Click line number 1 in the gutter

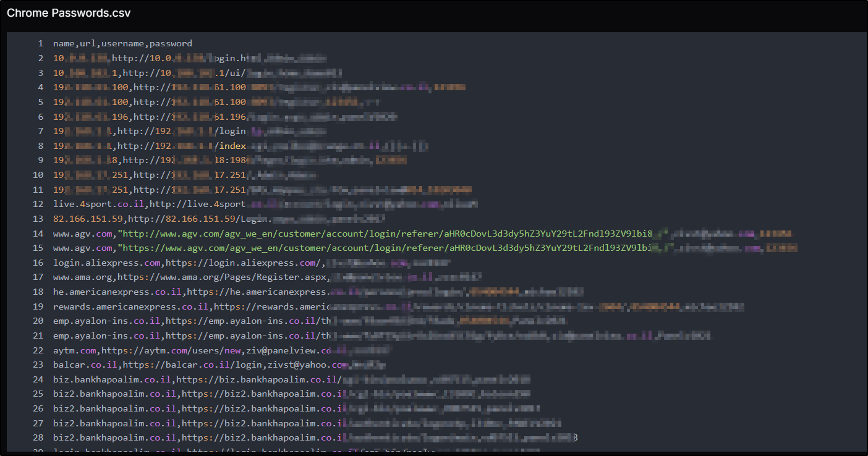click(40, 43)
